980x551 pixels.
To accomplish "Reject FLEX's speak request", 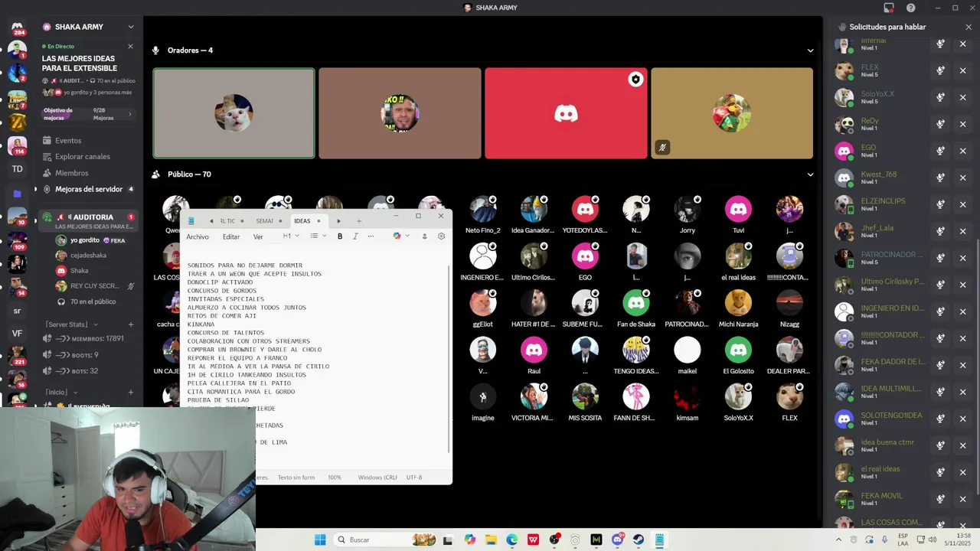I will click(x=963, y=70).
